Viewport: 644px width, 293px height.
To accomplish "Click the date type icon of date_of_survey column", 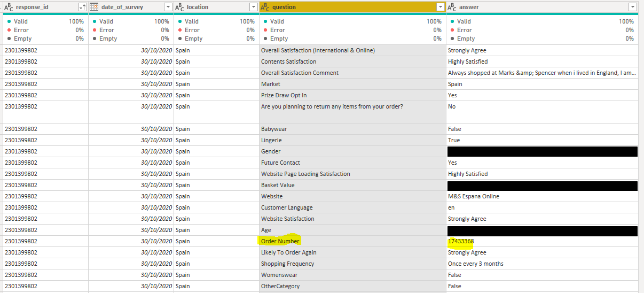I will click(94, 7).
